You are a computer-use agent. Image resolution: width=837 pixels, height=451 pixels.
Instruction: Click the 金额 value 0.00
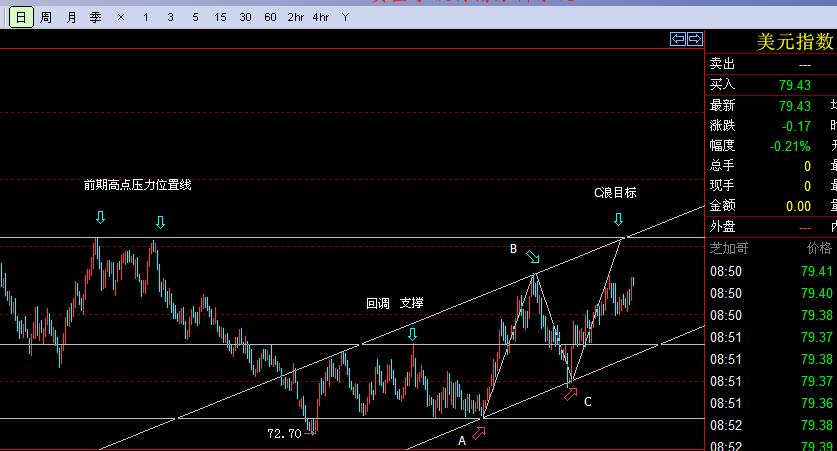[799, 207]
